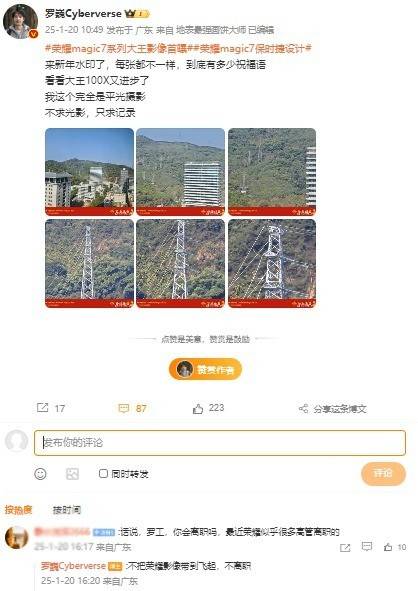Sort comments by 按热度 tab

18,510
